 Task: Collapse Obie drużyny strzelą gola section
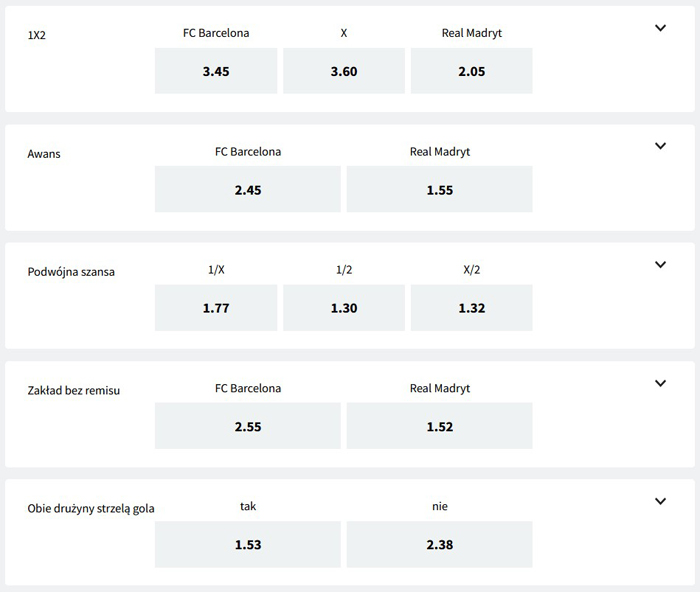click(x=660, y=501)
